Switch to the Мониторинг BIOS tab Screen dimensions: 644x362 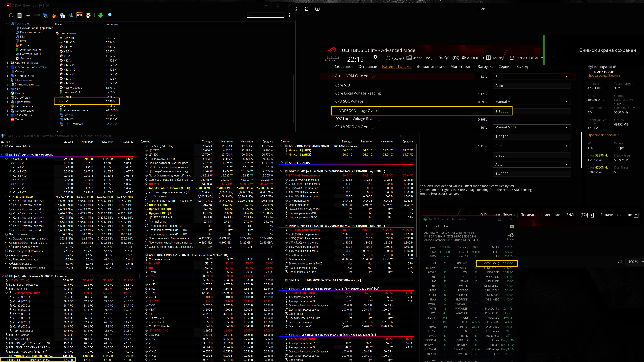tap(462, 67)
